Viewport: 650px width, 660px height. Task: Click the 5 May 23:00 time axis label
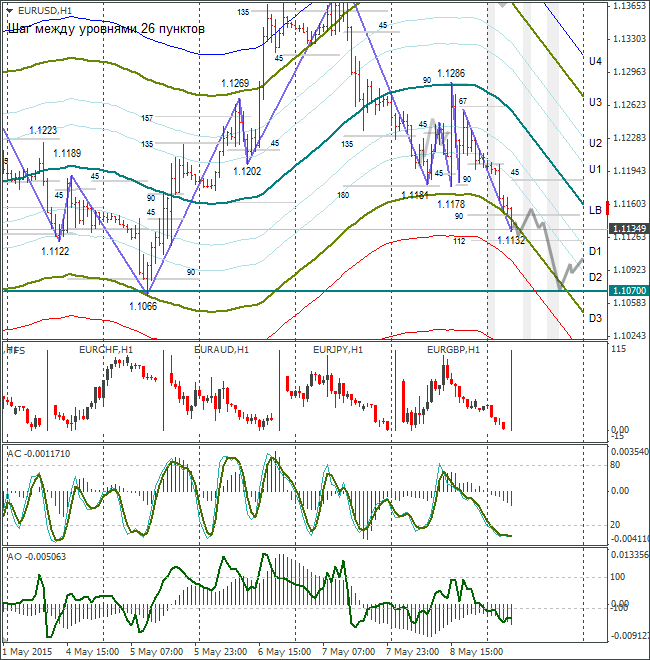pos(221,652)
